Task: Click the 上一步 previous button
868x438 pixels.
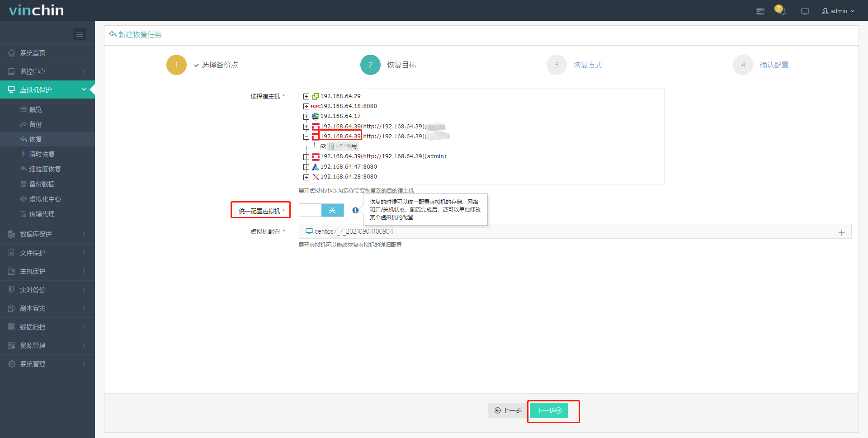Action: (507, 410)
